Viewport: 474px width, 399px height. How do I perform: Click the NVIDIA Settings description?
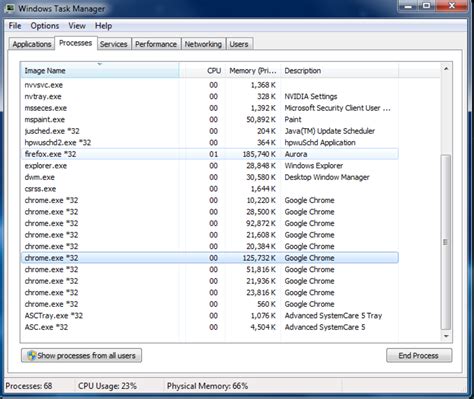pos(311,97)
